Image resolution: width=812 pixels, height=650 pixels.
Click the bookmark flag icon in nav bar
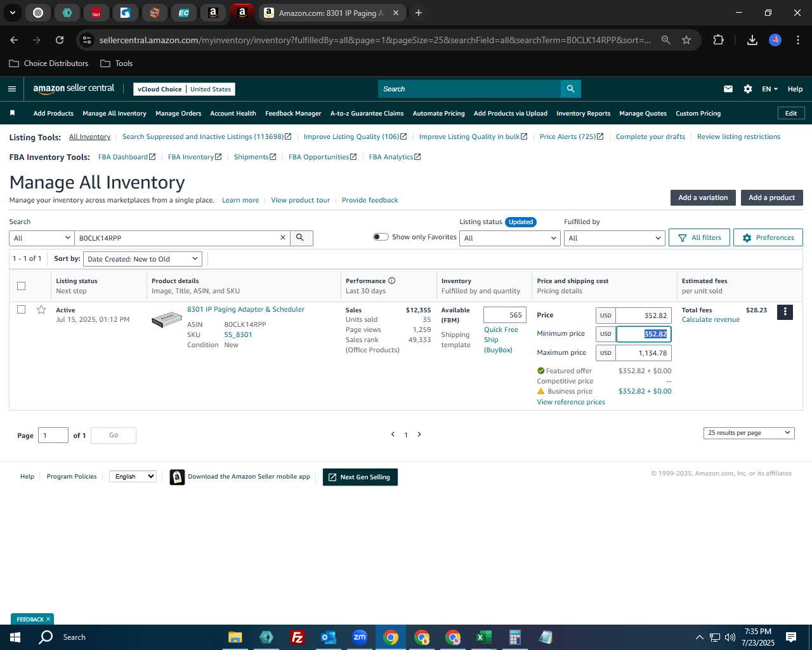12,113
